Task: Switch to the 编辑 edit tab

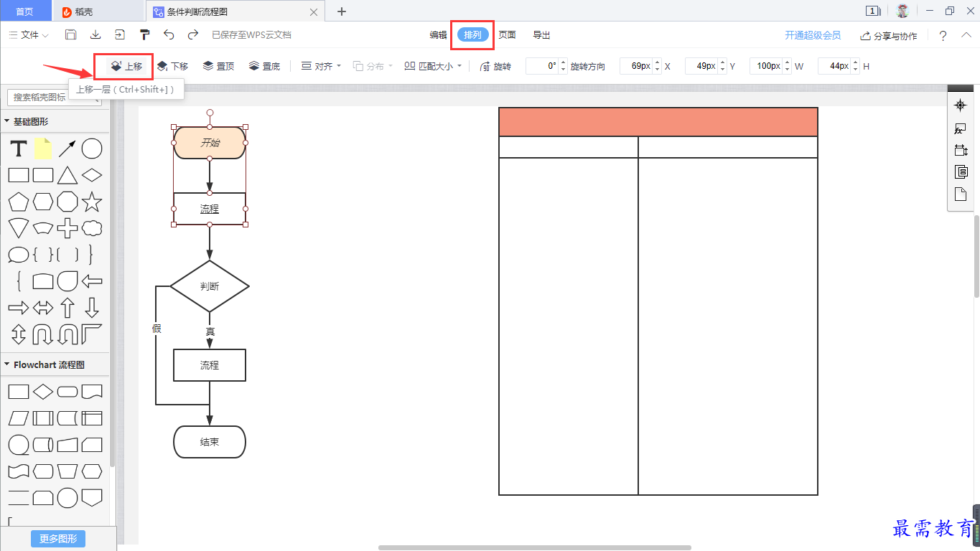Action: (x=438, y=34)
